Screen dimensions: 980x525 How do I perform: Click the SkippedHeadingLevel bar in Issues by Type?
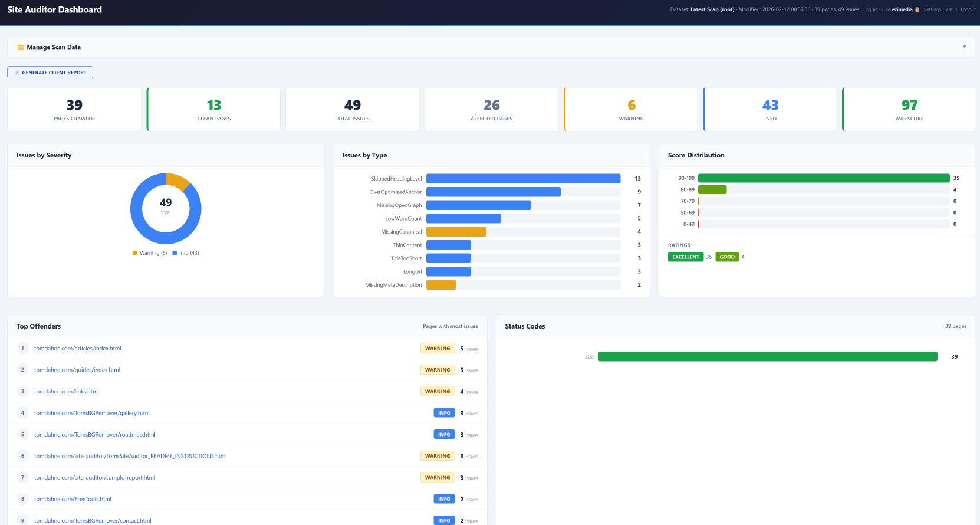[523, 179]
